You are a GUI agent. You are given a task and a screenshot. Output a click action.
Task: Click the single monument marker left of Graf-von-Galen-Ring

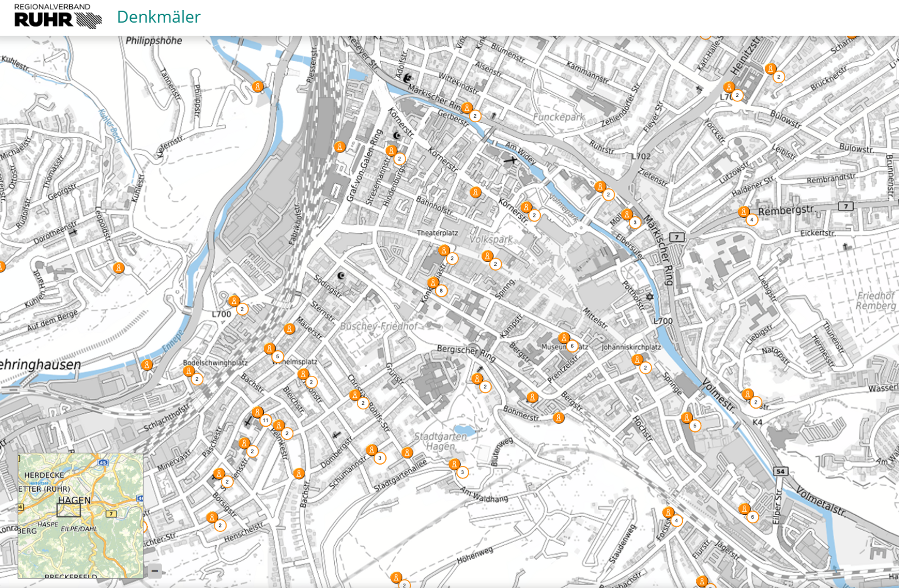(340, 147)
